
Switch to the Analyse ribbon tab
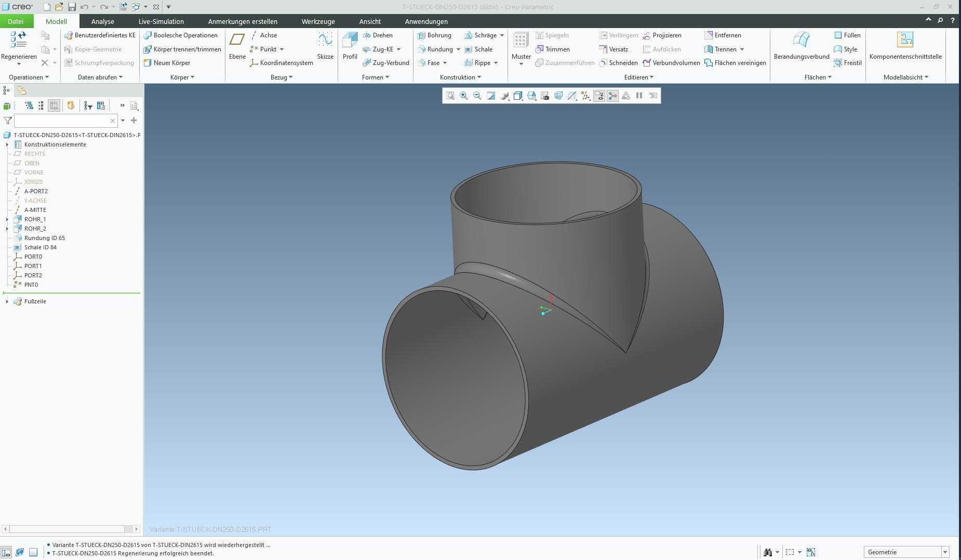[102, 21]
